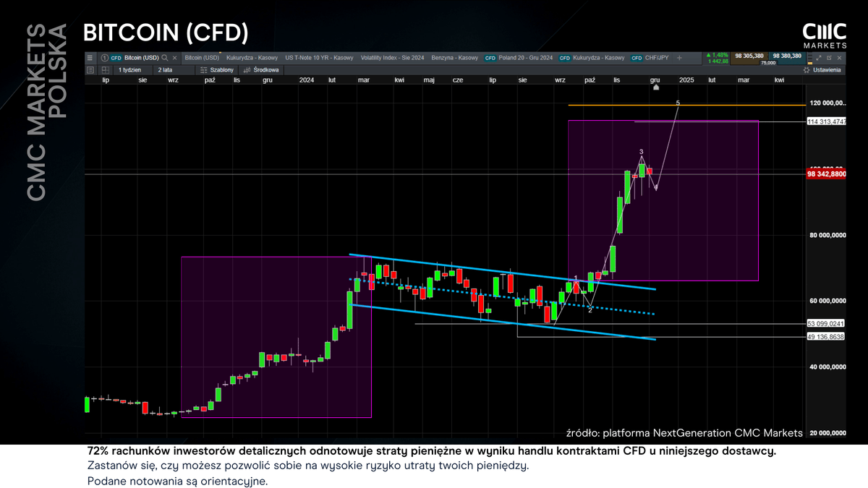Viewport: 868px width, 488px height.
Task: Click the buy price 98 380,380
Action: click(x=787, y=56)
